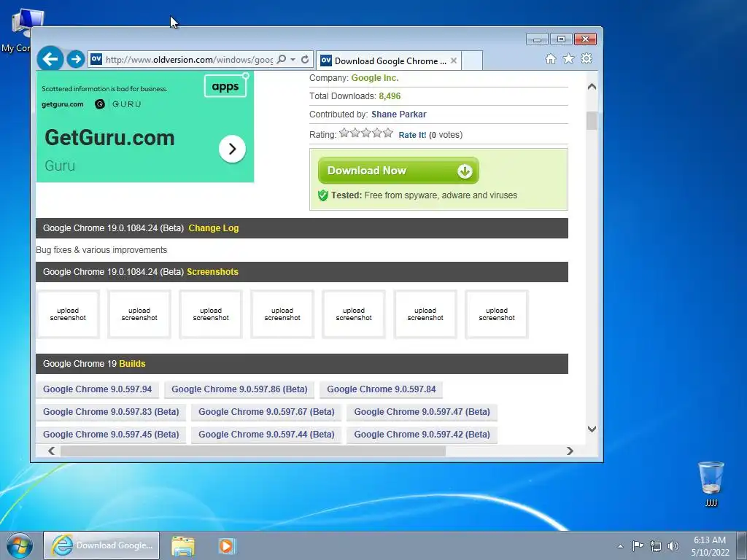Image resolution: width=747 pixels, height=560 pixels.
Task: Click the Action Center flag icon
Action: pos(638,546)
